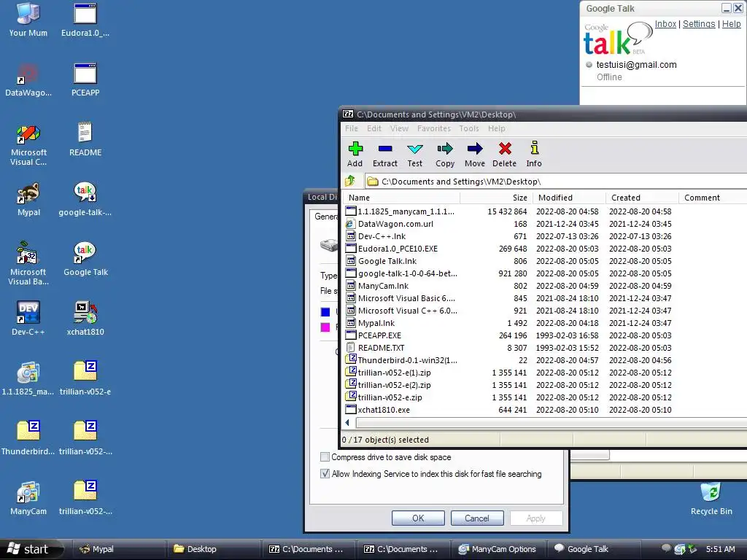Open the View menu in 7-Zip
747x560 pixels.
399,128
